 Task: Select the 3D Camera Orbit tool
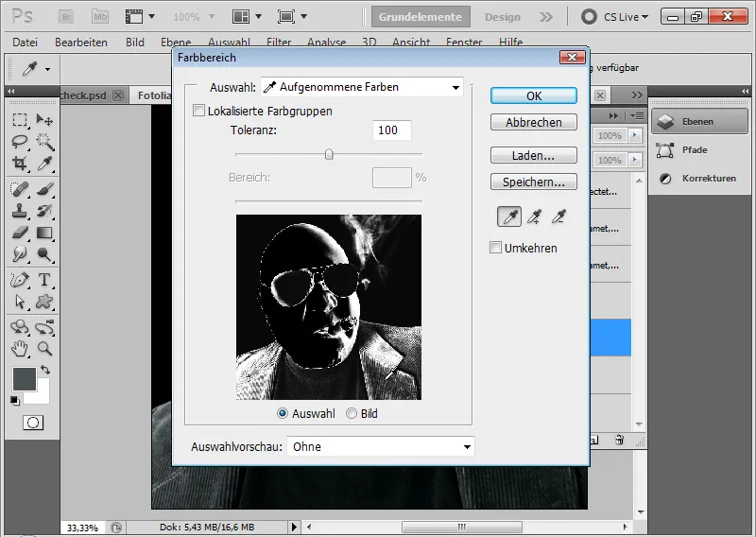pyautogui.click(x=44, y=326)
